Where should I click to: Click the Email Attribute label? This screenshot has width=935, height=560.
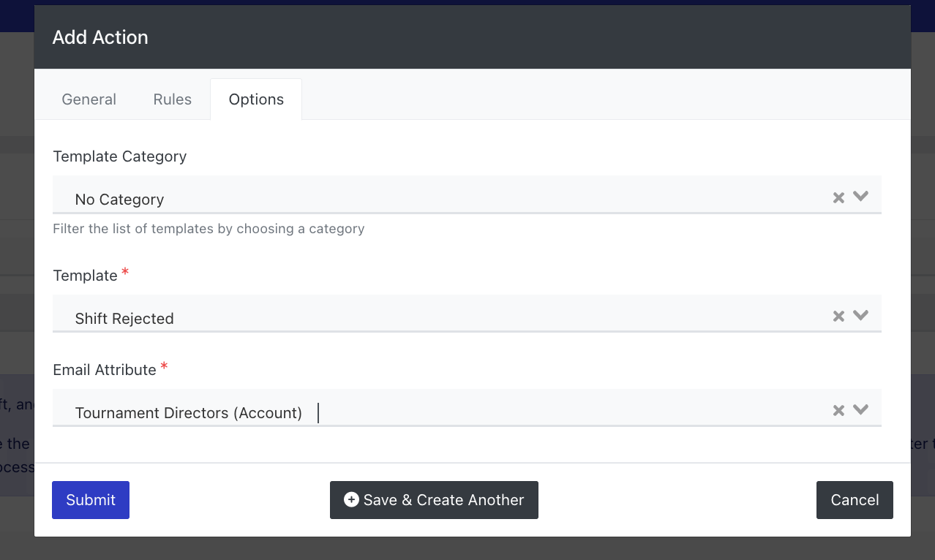click(x=105, y=370)
